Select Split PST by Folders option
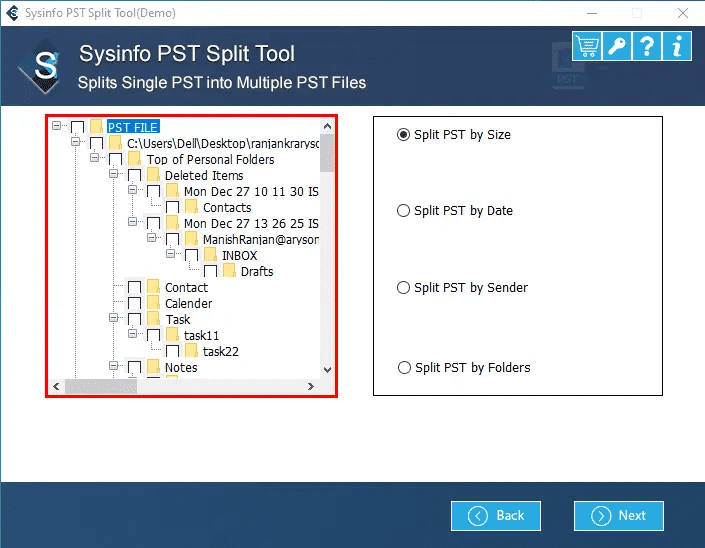The image size is (705, 548). click(464, 367)
